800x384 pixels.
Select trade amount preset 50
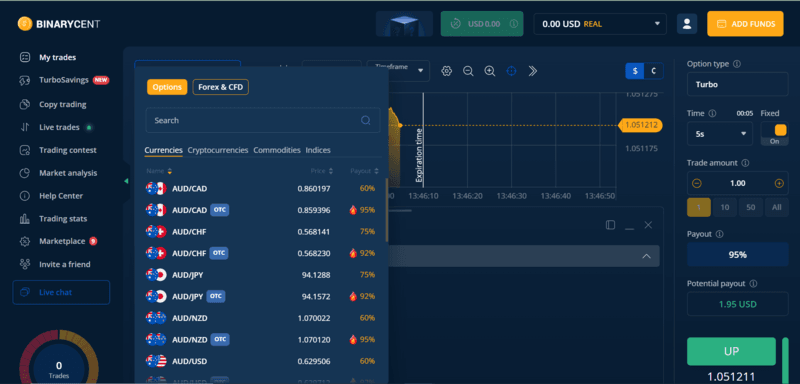pyautogui.click(x=751, y=208)
